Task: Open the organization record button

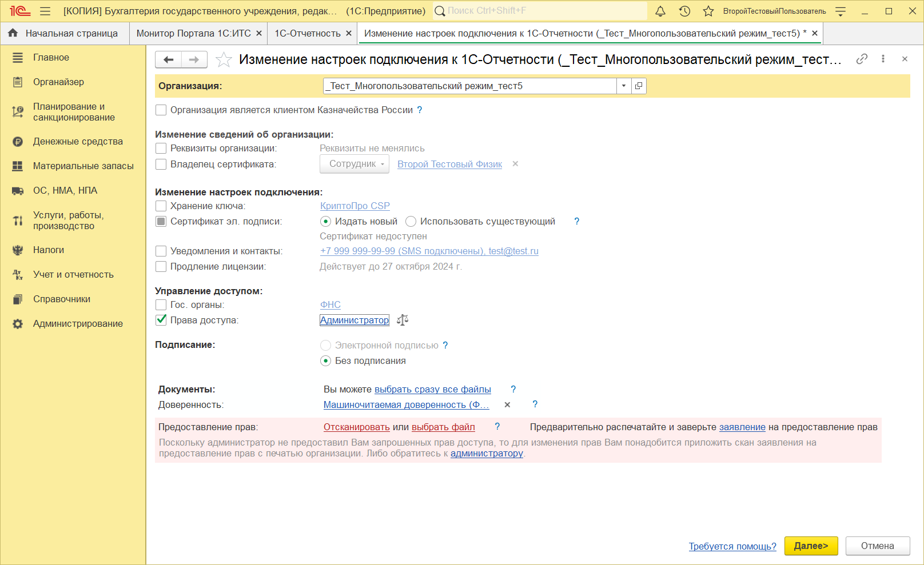Action: click(639, 86)
